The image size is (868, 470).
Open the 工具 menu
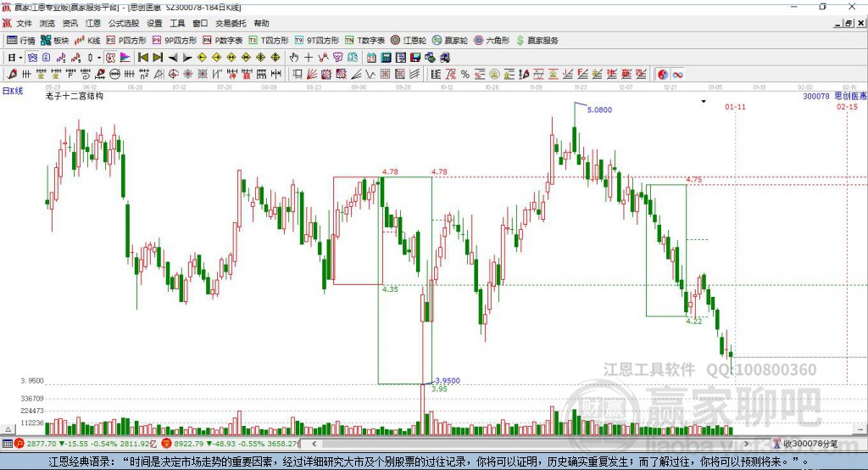[x=177, y=23]
